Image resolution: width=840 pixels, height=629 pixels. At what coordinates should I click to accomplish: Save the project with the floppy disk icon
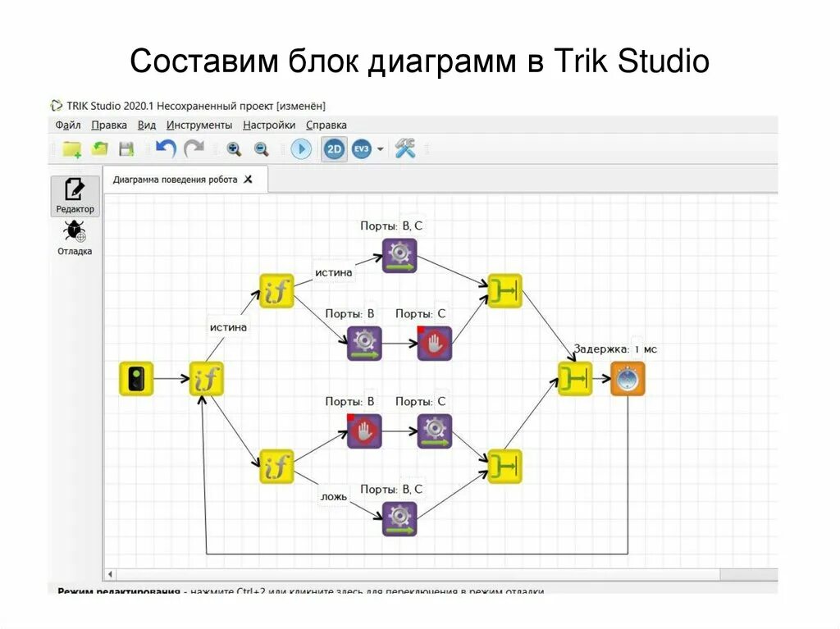(x=126, y=149)
